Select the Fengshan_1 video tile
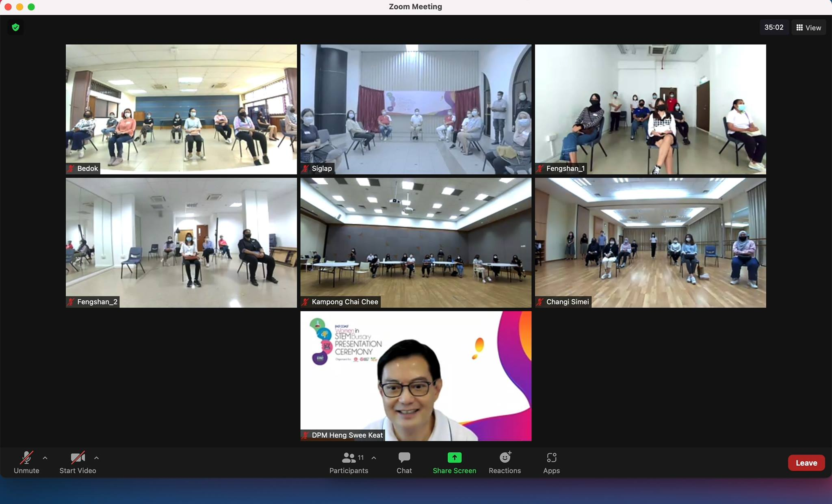Viewport: 832px width, 504px height. [650, 109]
